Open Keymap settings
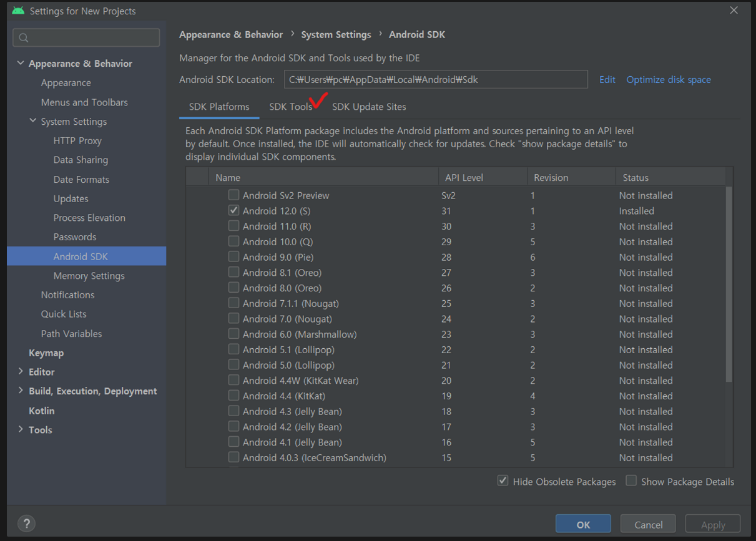The image size is (756, 541). tap(46, 353)
